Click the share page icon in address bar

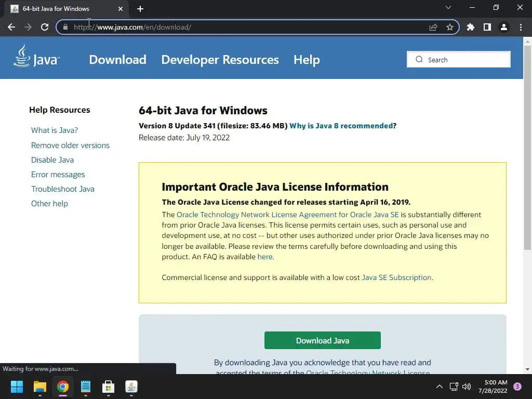[x=433, y=27]
